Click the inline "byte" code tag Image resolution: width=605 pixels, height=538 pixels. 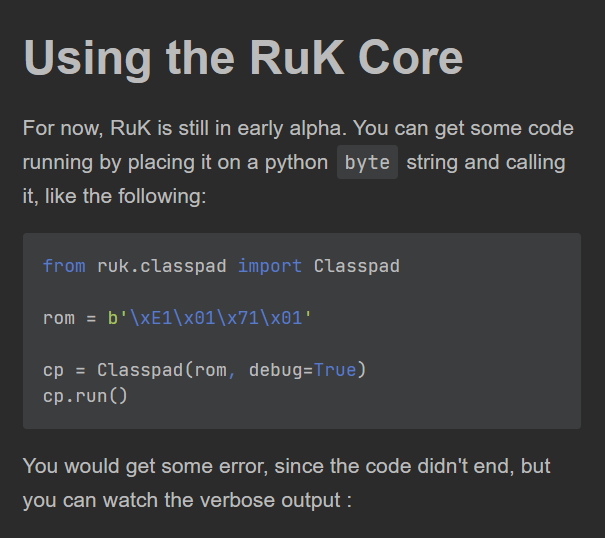[367, 162]
